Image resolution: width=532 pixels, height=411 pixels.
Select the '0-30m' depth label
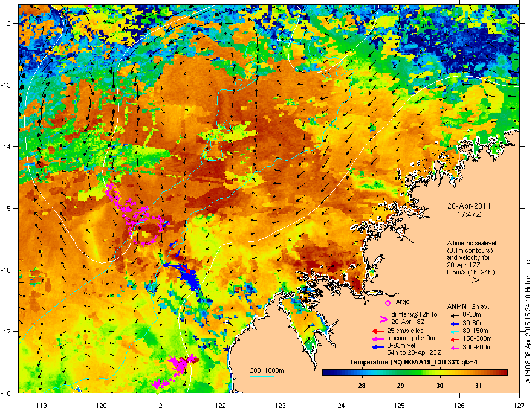point(472,315)
